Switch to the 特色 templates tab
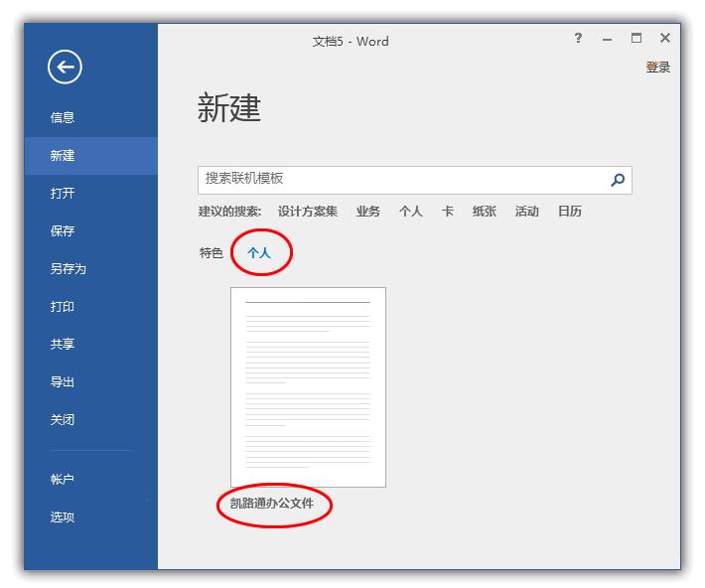 (211, 253)
